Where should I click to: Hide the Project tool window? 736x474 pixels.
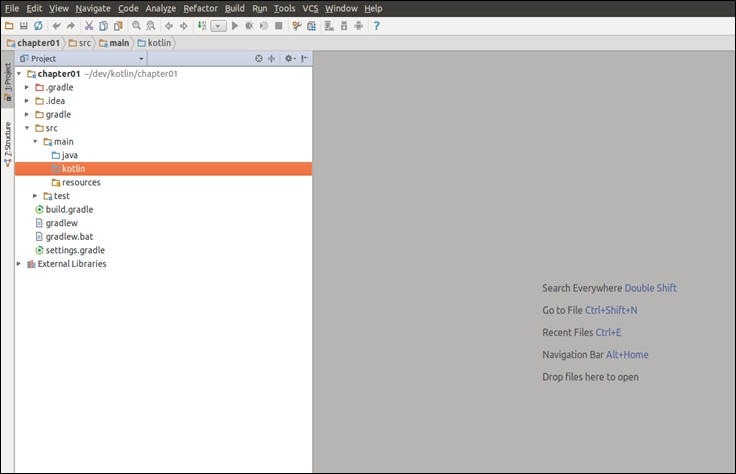pos(305,58)
